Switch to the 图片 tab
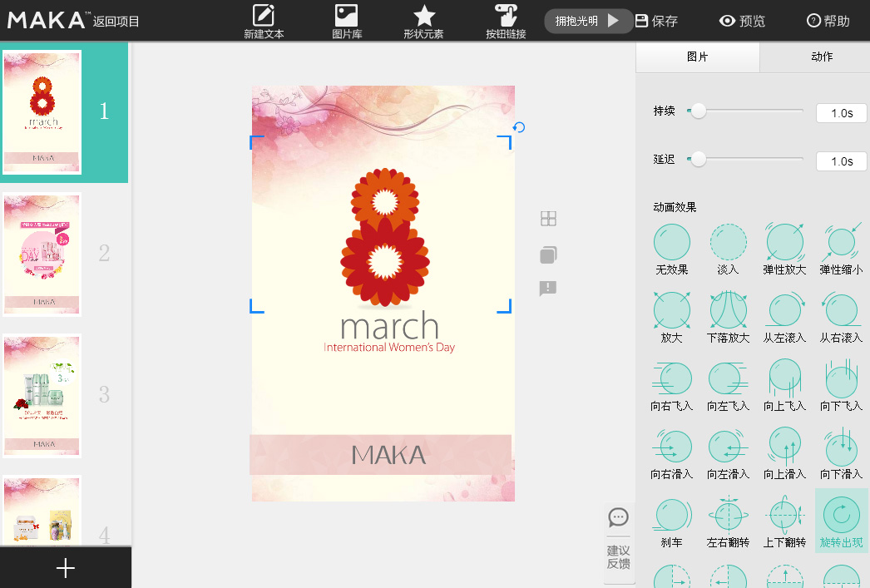The width and height of the screenshot is (870, 588). [x=697, y=57]
